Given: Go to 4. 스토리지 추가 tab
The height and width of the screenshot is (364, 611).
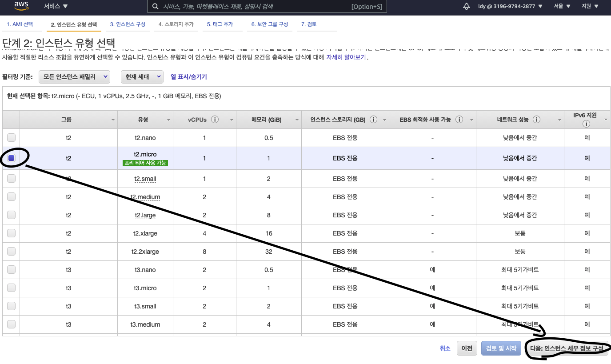Looking at the screenshot, I should tap(176, 24).
